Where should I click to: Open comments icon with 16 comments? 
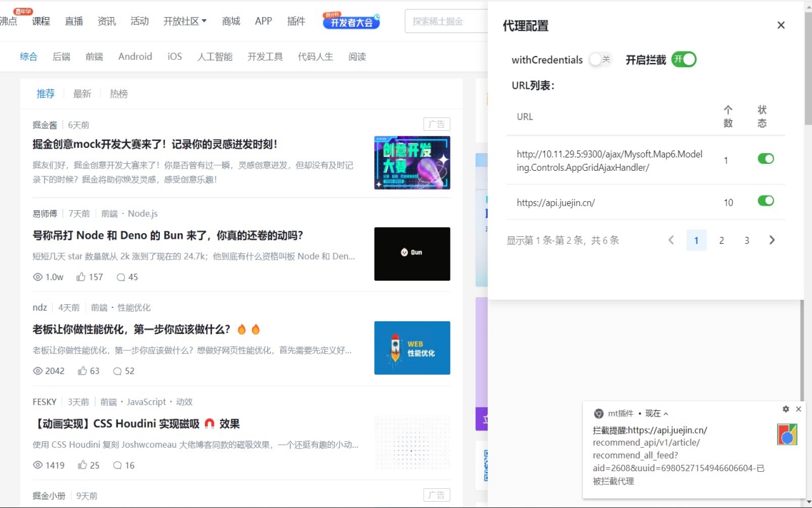(x=117, y=465)
